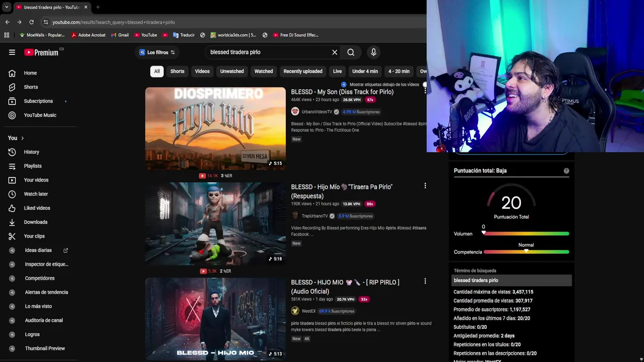The image size is (644, 362).
Task: Open the DIOSPRIMERO Hijo Mío thumbnail
Action: (x=215, y=128)
